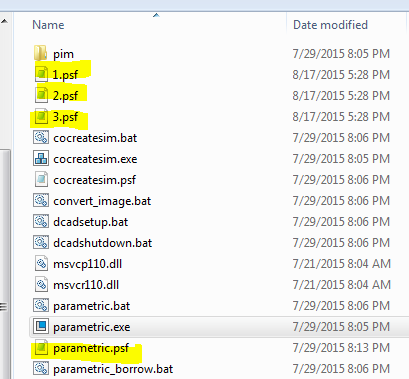Click the dcadsetup.bat gear icon
Image resolution: width=409 pixels, height=379 pixels.
tap(41, 221)
